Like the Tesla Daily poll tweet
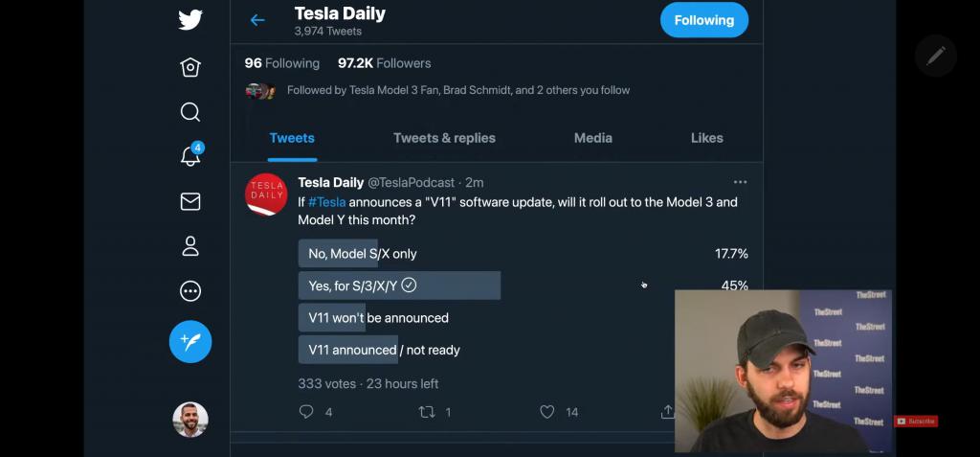The height and width of the screenshot is (457, 980). tap(547, 412)
